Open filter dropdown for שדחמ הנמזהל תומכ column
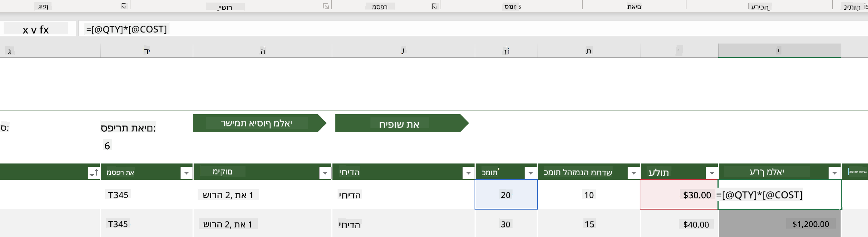The width and height of the screenshot is (868, 237). 633,173
